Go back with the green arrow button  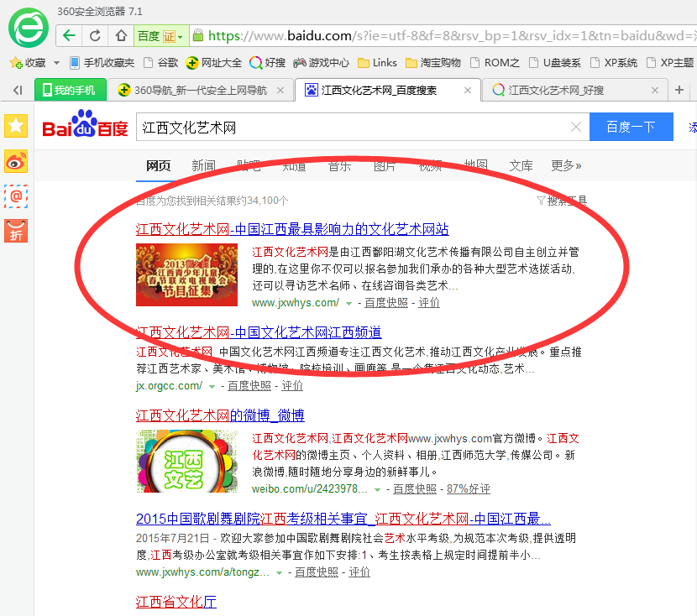(x=69, y=35)
